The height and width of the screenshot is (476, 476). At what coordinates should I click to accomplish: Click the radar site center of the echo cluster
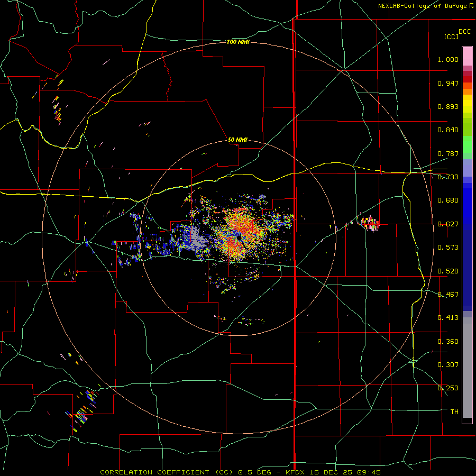tap(239, 237)
